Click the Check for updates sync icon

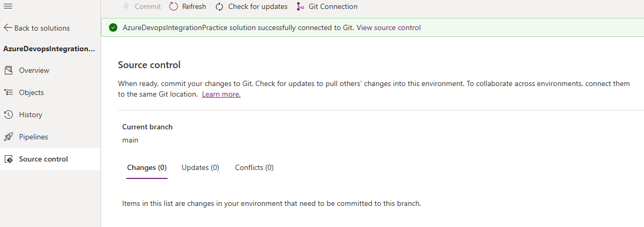pyautogui.click(x=219, y=7)
